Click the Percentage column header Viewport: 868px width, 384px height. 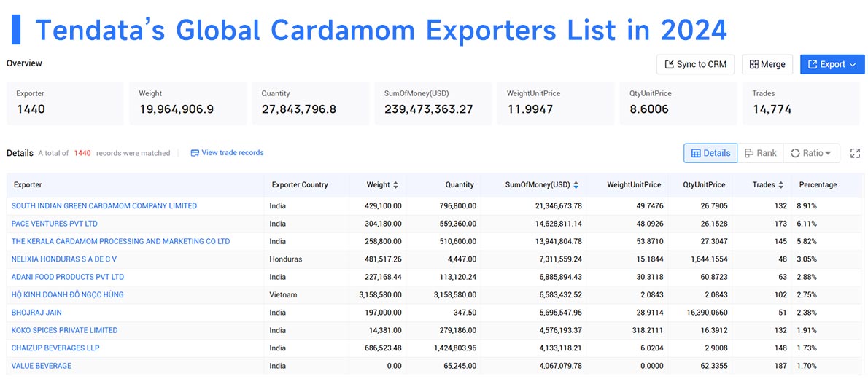[x=818, y=185]
